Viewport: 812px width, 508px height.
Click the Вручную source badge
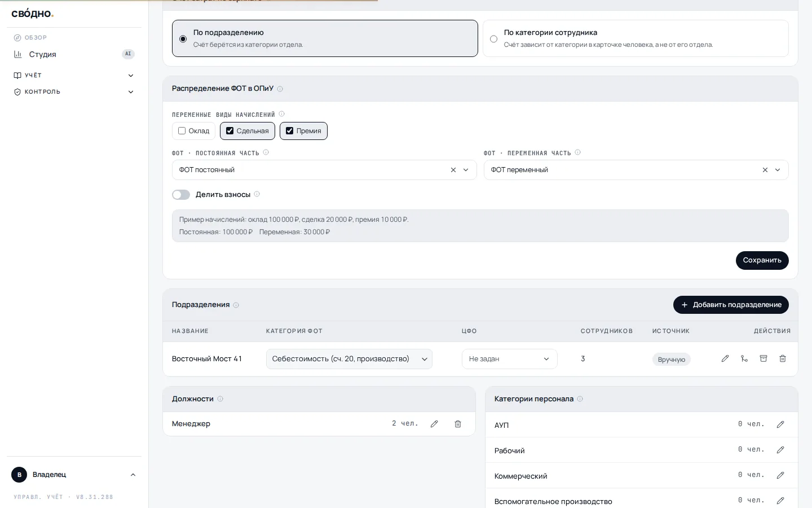coord(672,360)
